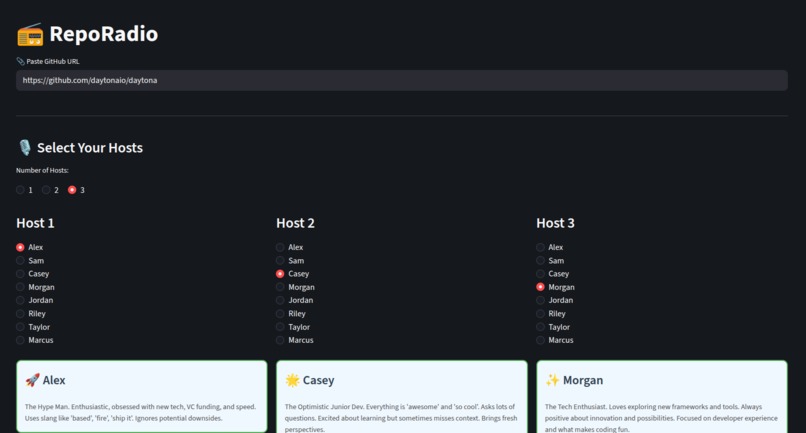This screenshot has height=433, width=806.
Task: Click the Alex name on persona card
Action: click(54, 380)
